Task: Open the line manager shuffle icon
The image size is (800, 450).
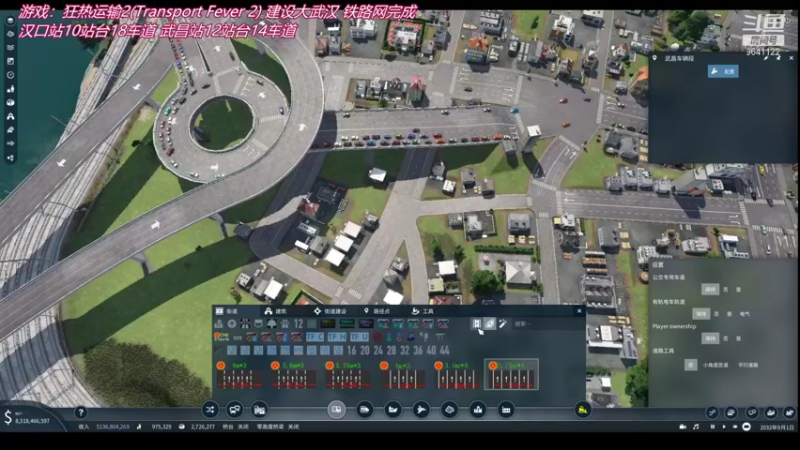Action: [x=210, y=410]
